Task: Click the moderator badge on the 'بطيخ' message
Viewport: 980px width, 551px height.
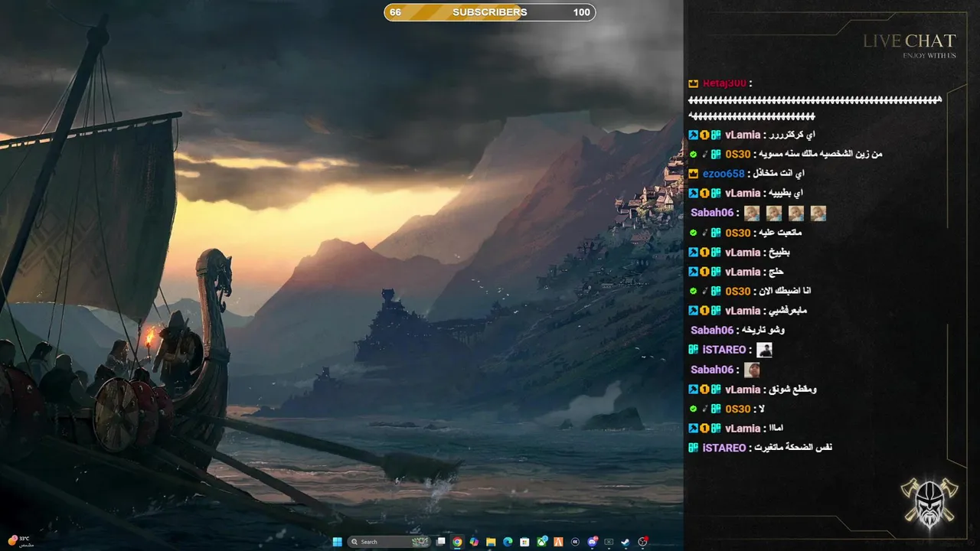Action: click(693, 252)
